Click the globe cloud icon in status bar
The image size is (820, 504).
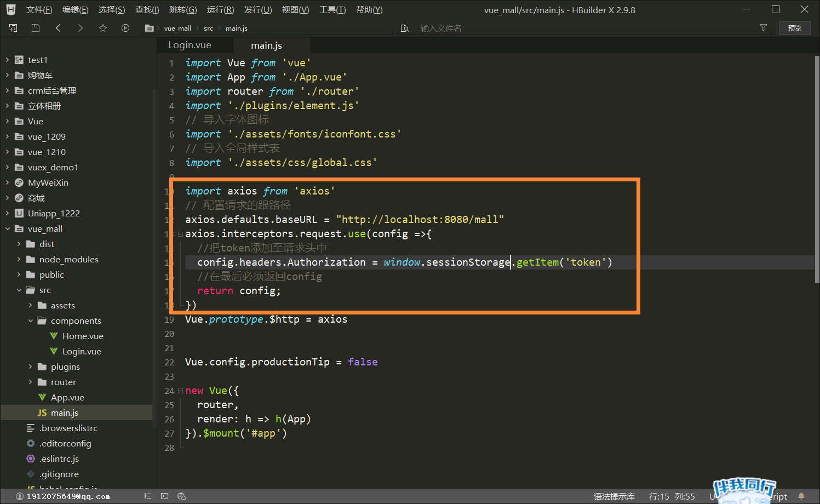(x=182, y=496)
